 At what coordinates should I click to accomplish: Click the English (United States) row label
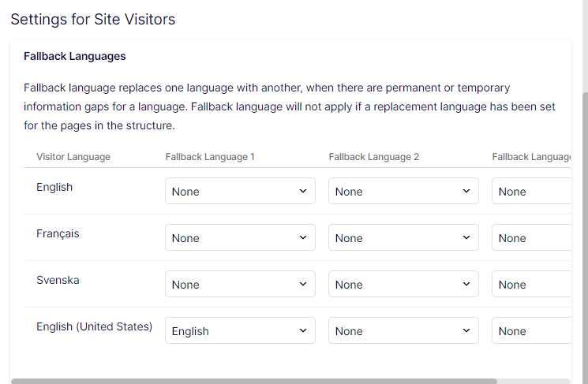94,326
